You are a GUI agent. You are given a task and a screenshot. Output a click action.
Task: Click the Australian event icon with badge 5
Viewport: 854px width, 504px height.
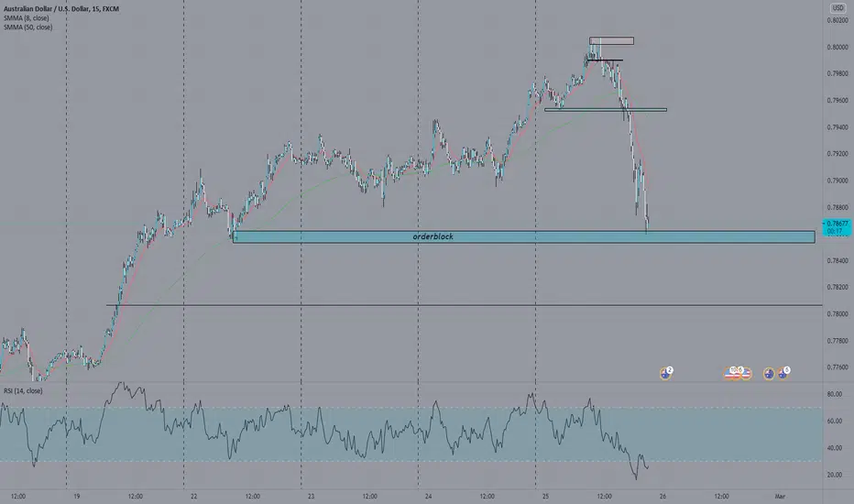coord(783,374)
